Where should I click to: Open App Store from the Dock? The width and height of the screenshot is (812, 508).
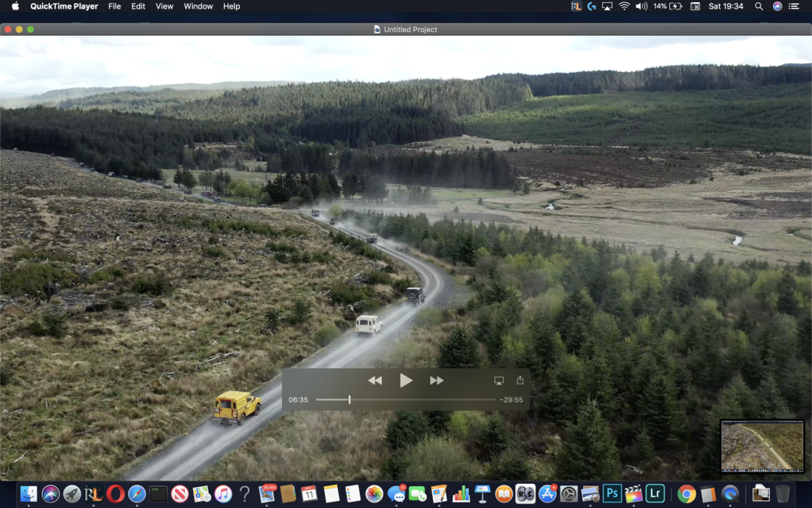[547, 493]
